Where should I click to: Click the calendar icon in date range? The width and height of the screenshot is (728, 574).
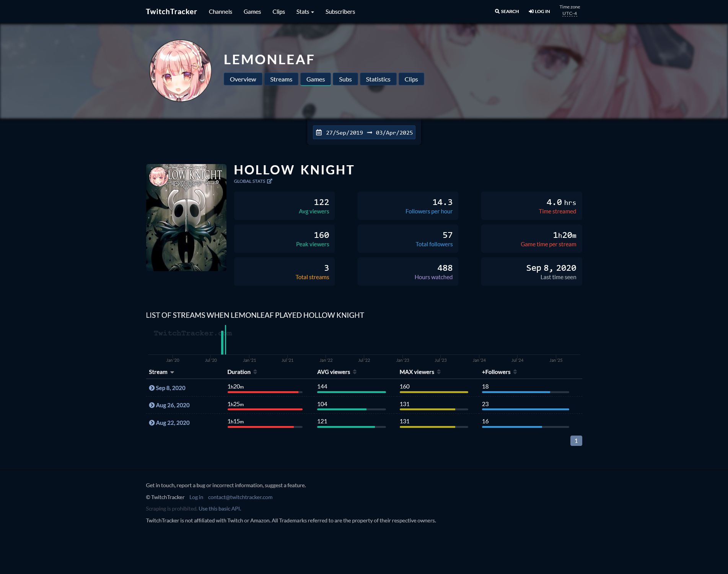coord(319,133)
